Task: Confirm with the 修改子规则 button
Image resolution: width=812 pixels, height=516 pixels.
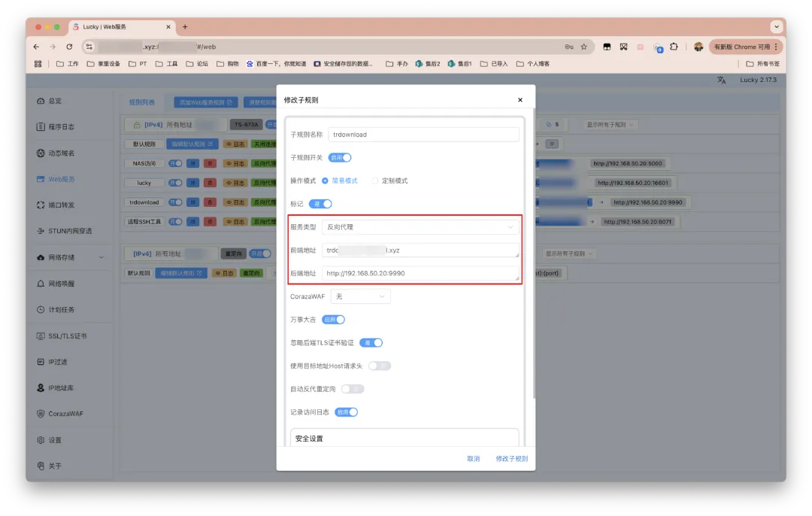Action: 511,459
